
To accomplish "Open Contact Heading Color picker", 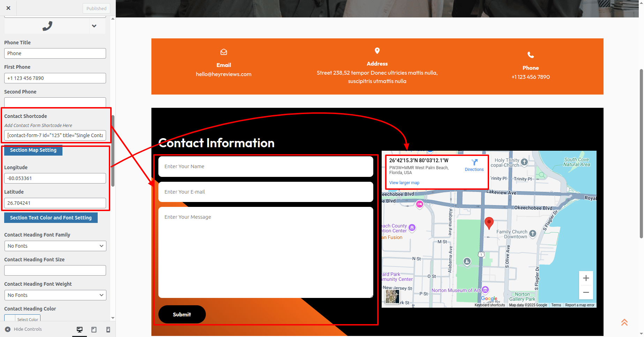I will click(x=22, y=319).
